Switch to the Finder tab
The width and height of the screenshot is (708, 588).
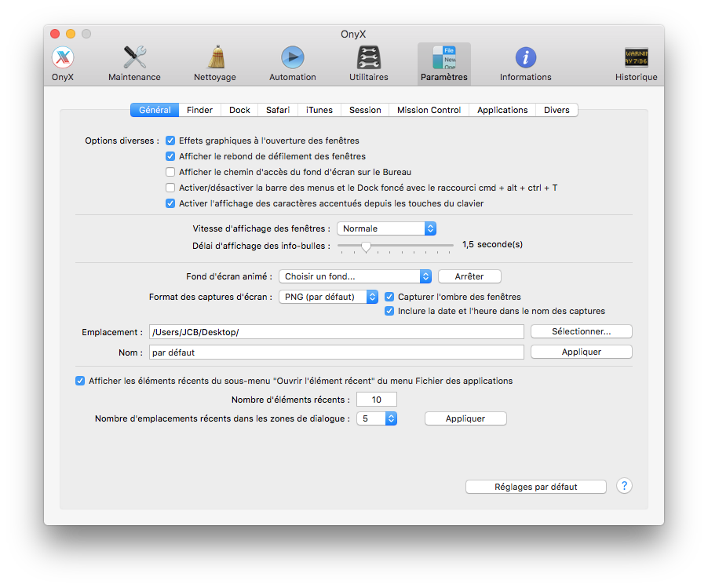[x=199, y=110]
